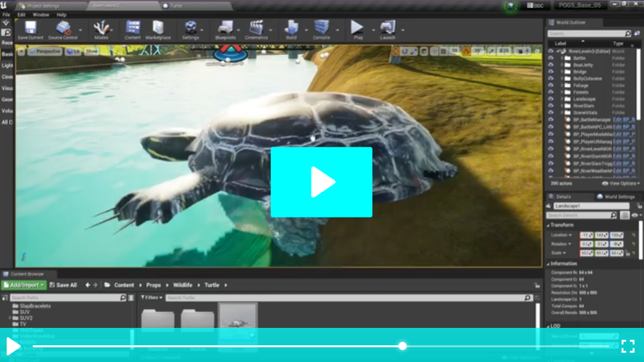Click the Content Browser back arrow

pyautogui.click(x=88, y=285)
